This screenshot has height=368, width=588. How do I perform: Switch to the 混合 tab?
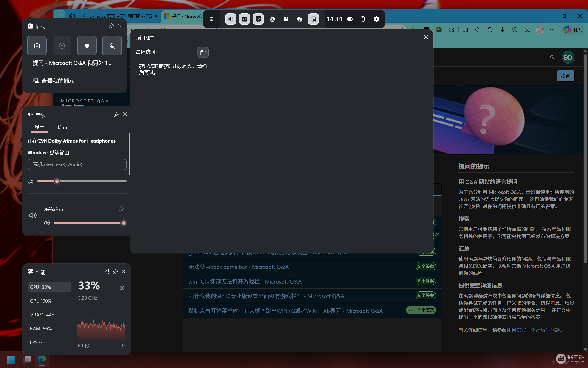(x=39, y=127)
